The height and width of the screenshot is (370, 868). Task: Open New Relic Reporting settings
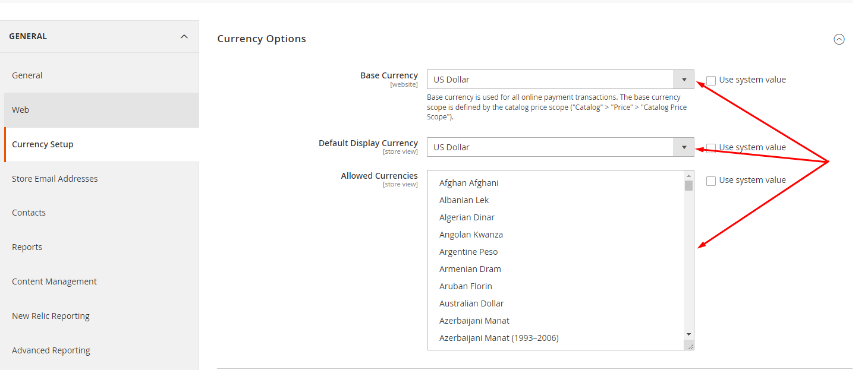pyautogui.click(x=51, y=315)
